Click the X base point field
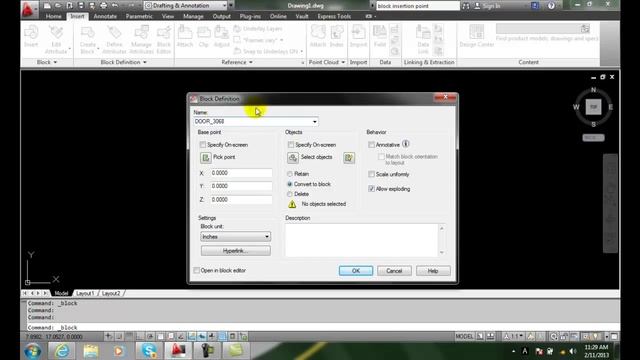Viewport: 640px width, 360px height. pos(241,173)
